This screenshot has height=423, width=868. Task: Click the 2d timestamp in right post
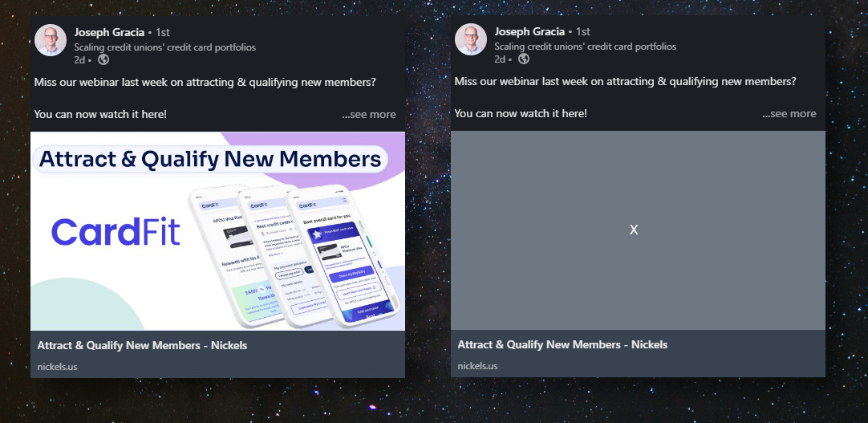click(x=499, y=59)
